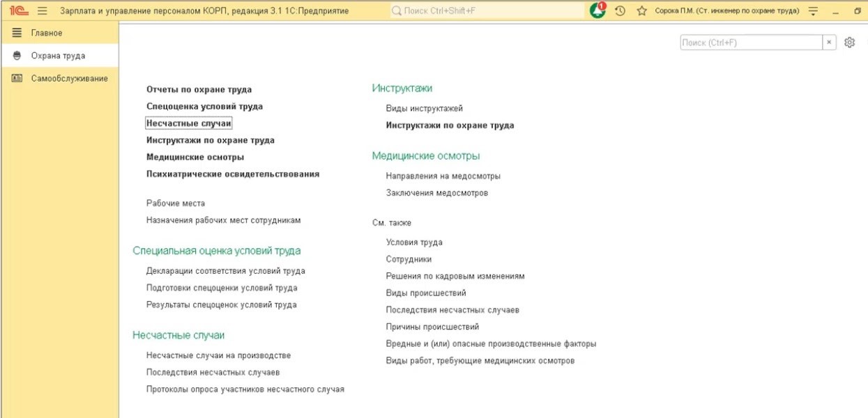Open the history clock icon
This screenshot has width=868, height=418.
pos(620,11)
